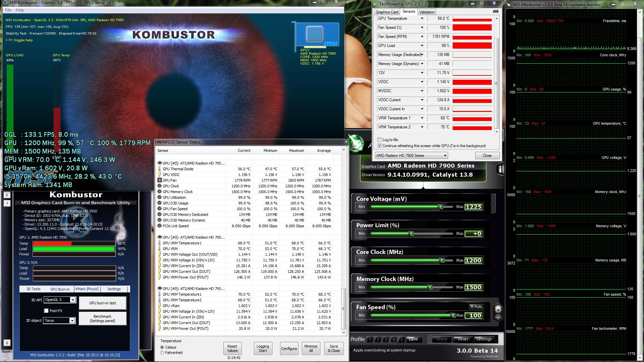Click Kombustor's small X side button
This screenshot has height=362, width=644.
(x=7, y=195)
